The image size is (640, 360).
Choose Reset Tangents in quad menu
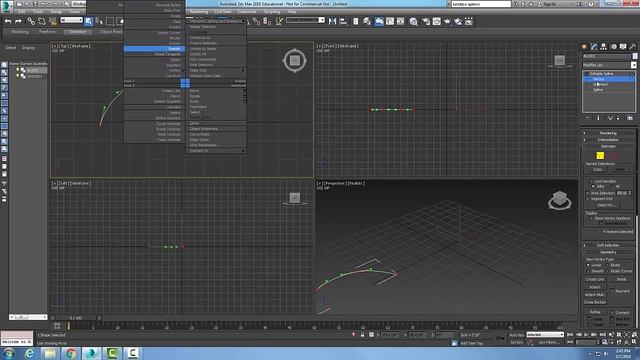point(154,54)
